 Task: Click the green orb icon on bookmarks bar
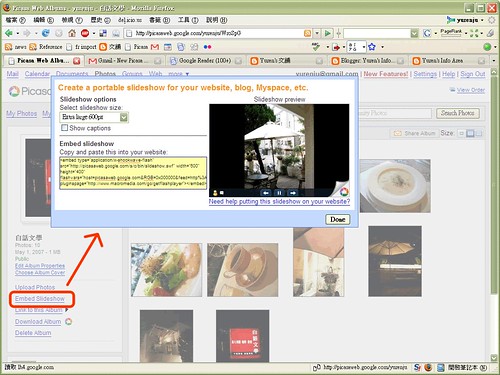tap(487, 47)
